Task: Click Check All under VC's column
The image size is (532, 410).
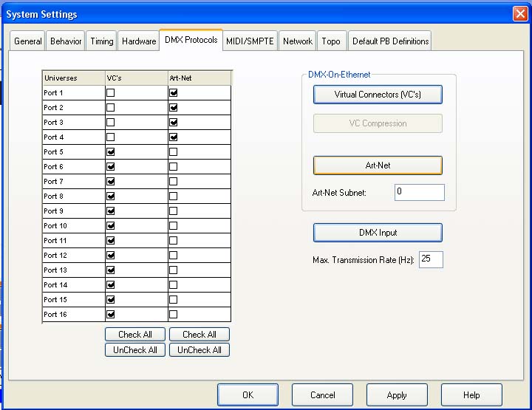Action: pos(135,335)
